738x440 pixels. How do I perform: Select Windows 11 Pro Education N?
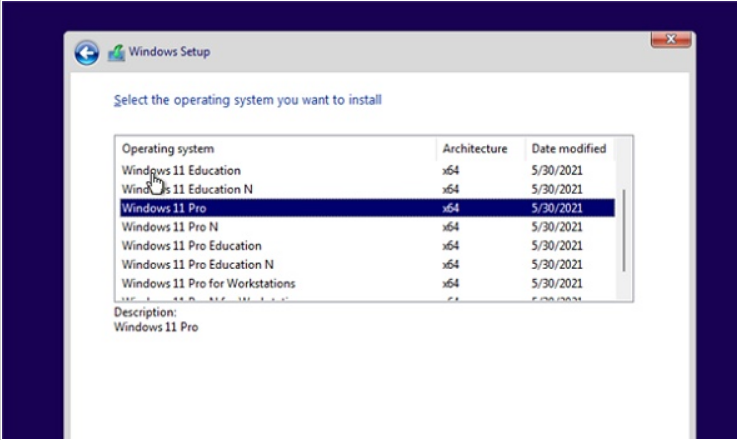(x=198, y=265)
